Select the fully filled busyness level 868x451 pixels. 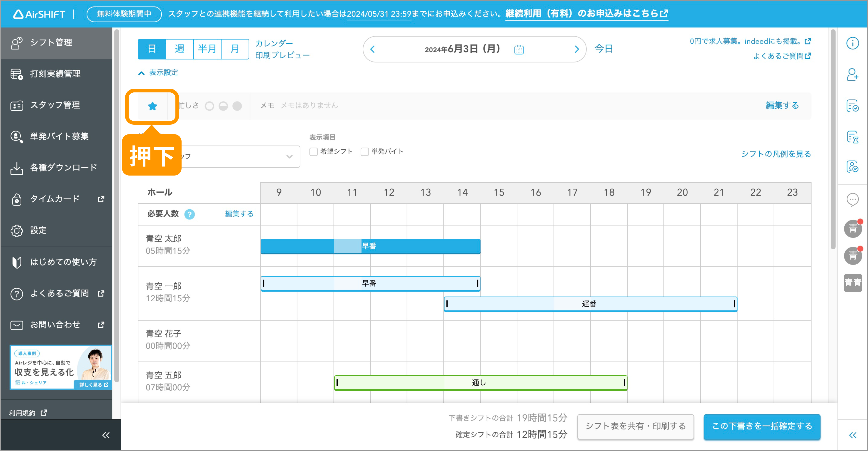pyautogui.click(x=237, y=106)
